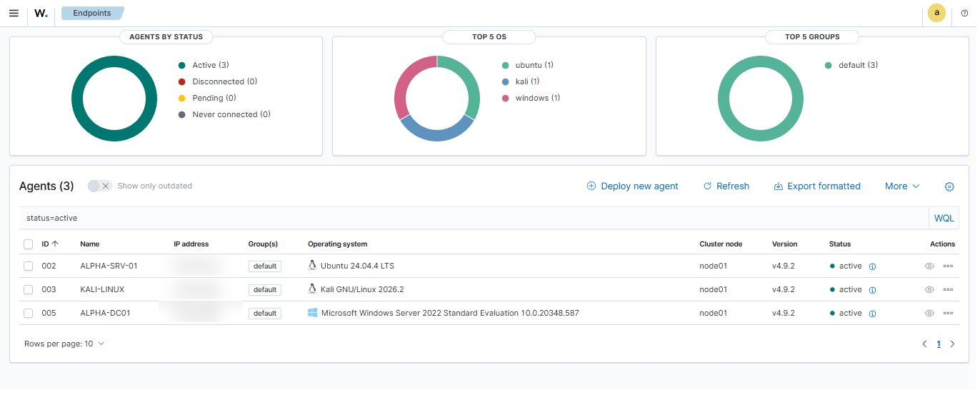
Task: Sort by ID column arrow
Action: tap(55, 244)
